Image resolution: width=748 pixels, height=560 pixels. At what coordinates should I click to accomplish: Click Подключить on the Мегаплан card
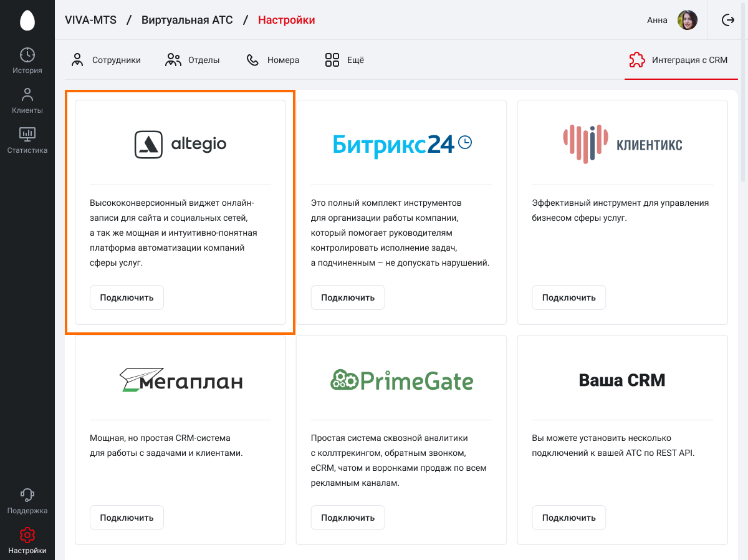click(127, 518)
